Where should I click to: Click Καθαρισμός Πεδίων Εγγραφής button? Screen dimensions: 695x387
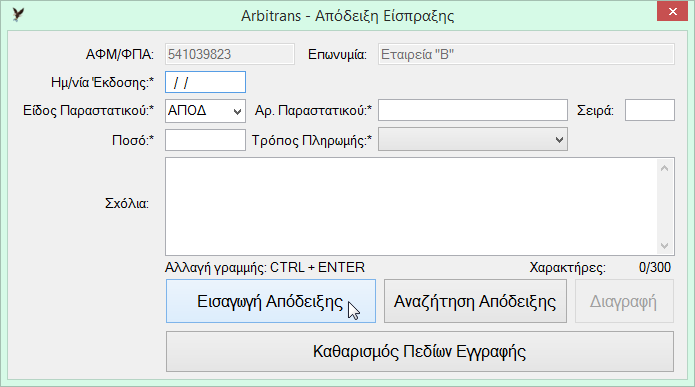[x=420, y=351]
